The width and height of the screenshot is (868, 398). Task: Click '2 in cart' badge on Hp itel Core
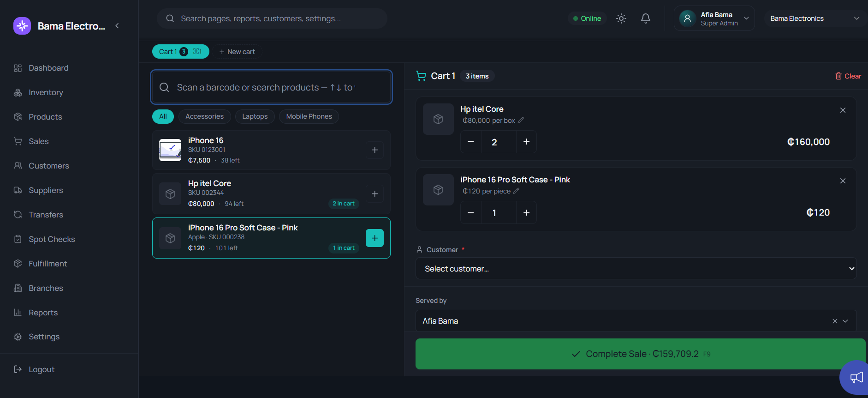coord(344,204)
